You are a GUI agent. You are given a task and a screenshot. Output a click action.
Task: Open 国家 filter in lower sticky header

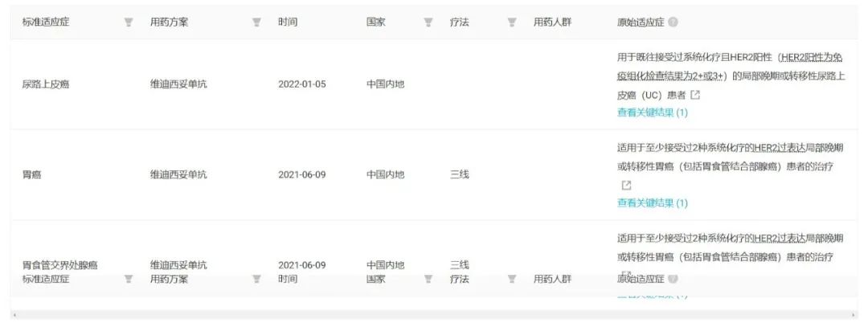point(428,279)
